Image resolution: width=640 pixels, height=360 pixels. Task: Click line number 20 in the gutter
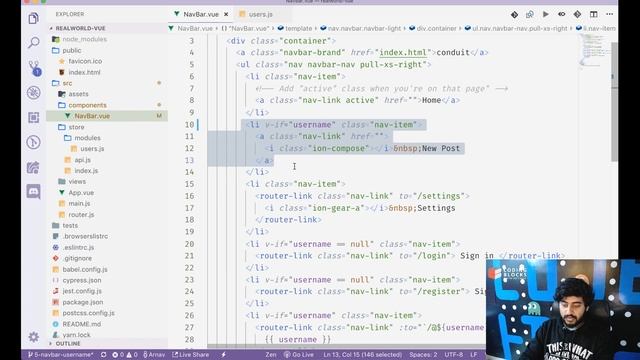[x=189, y=244]
